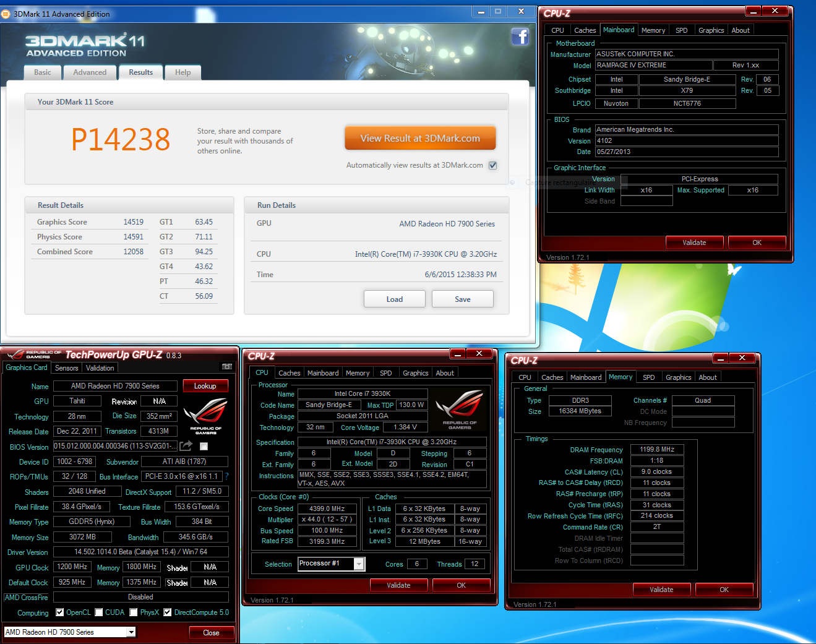Open the Processor #1 selection dropdown
Viewport: 816px width, 644px height.
(x=358, y=564)
